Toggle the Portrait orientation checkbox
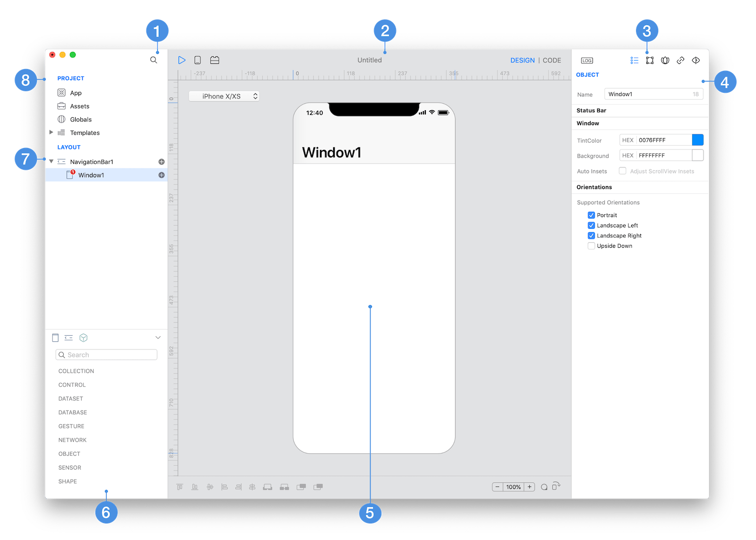The height and width of the screenshot is (540, 756). click(591, 215)
